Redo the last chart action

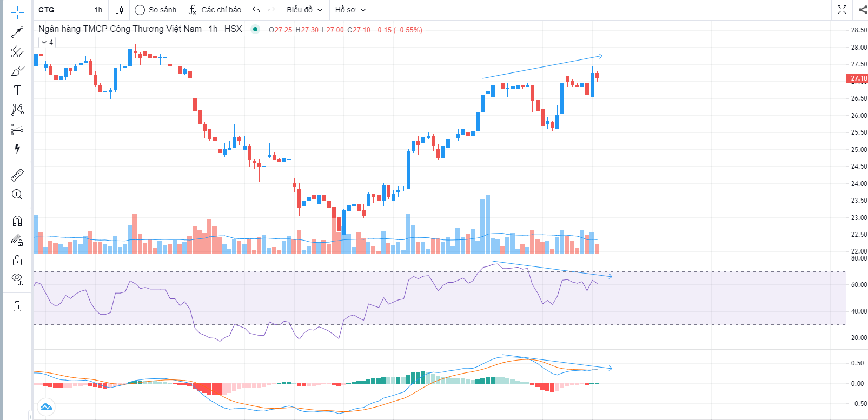pos(271,10)
